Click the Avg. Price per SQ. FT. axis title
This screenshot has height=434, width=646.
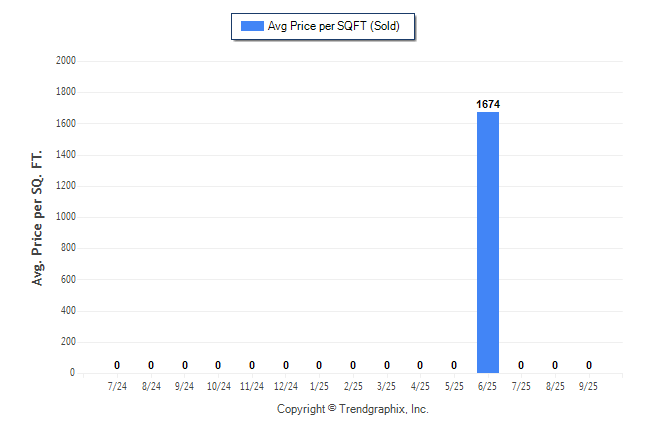pyautogui.click(x=38, y=217)
